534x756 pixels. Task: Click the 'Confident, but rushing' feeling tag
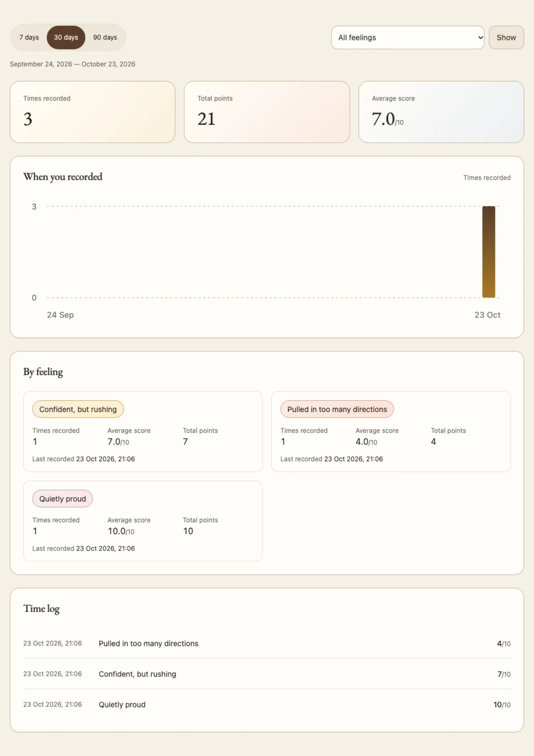78,409
